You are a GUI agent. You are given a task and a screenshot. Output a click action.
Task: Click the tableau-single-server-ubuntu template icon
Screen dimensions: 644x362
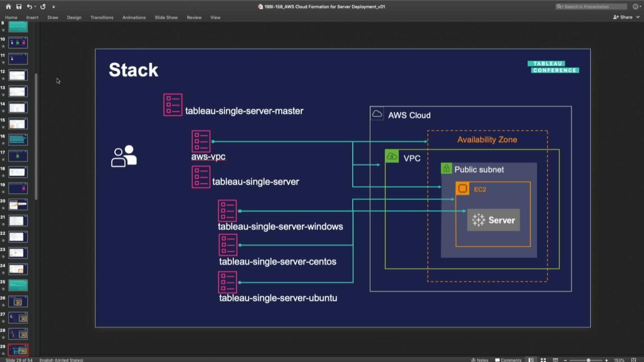coord(227,282)
